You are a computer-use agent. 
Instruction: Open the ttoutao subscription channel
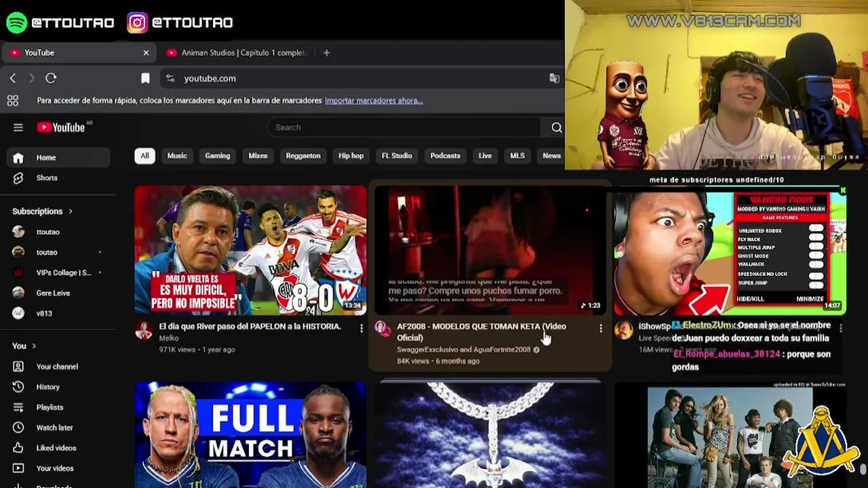[x=58, y=232]
